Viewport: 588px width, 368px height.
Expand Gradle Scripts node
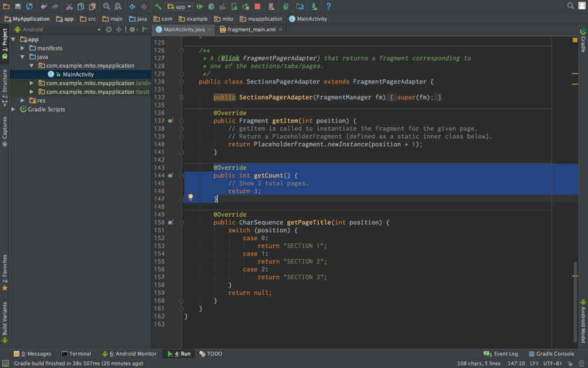(x=14, y=109)
